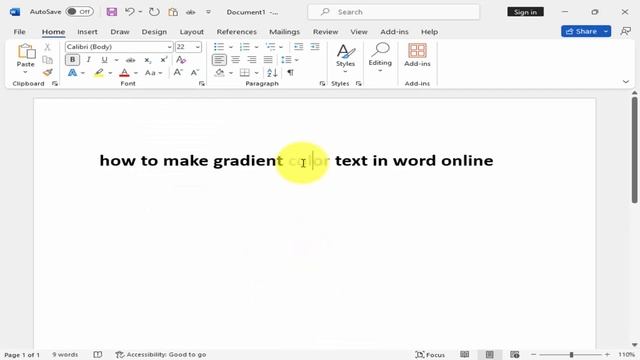Undo the last action
This screenshot has height=360, width=640.
[130, 12]
